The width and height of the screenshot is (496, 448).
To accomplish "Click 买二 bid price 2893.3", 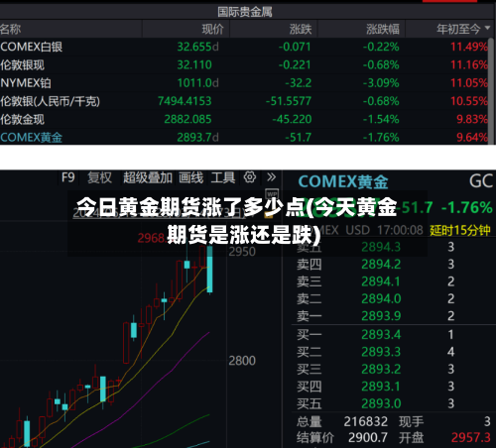I will (381, 352).
